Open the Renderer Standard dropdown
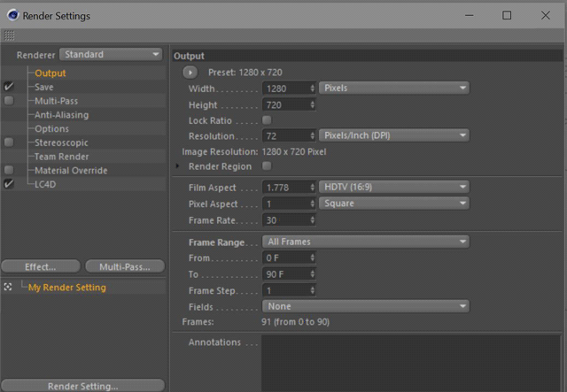Image resolution: width=567 pixels, height=392 pixels. pyautogui.click(x=111, y=55)
